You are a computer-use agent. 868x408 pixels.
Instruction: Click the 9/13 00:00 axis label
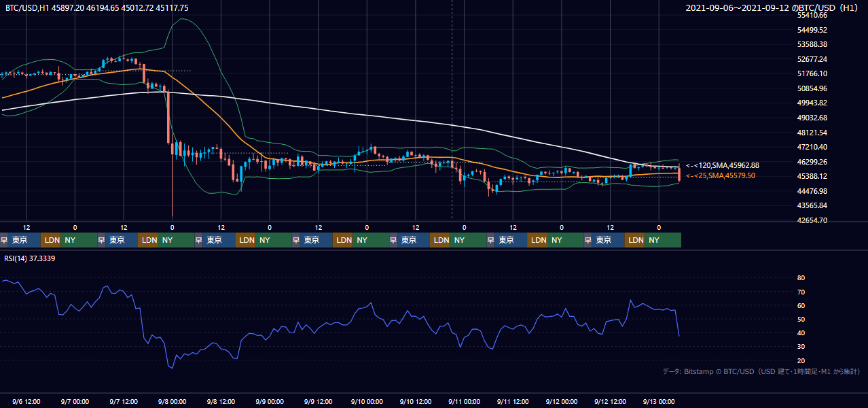(x=659, y=401)
